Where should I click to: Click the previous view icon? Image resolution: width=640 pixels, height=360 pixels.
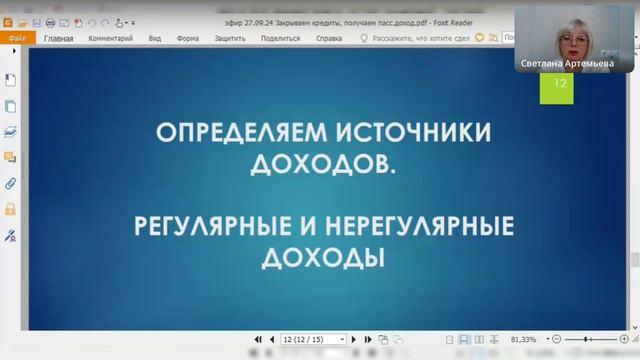click(383, 340)
